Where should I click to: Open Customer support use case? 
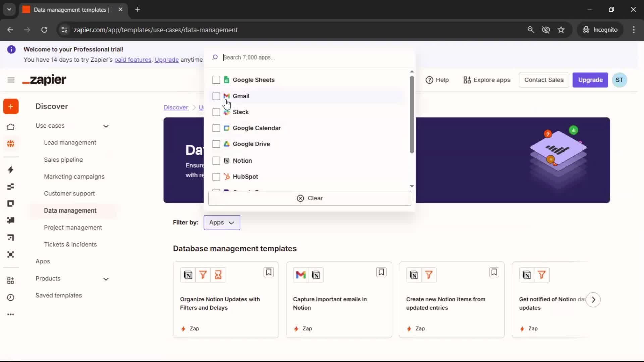click(69, 194)
